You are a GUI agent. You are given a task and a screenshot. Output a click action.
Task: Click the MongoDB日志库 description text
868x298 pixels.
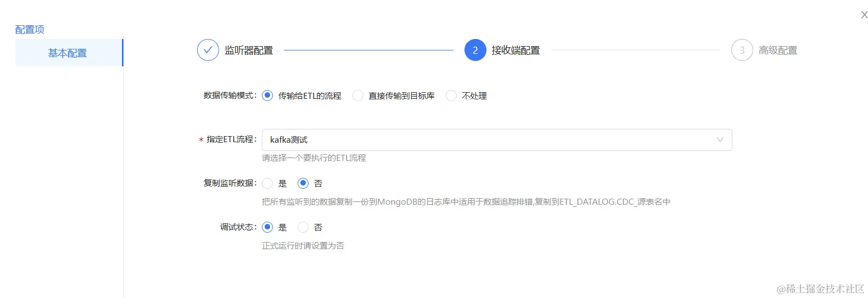pos(466,202)
